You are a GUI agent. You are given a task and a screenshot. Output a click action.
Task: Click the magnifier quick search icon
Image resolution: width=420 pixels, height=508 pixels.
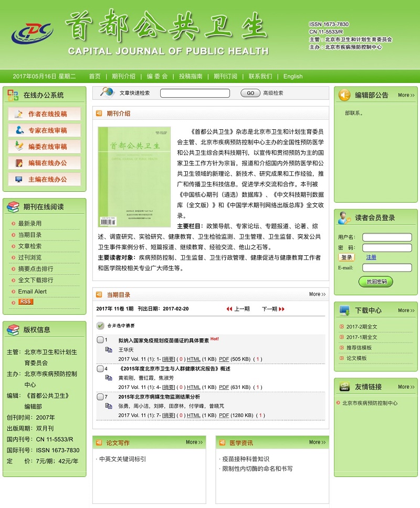pos(107,92)
